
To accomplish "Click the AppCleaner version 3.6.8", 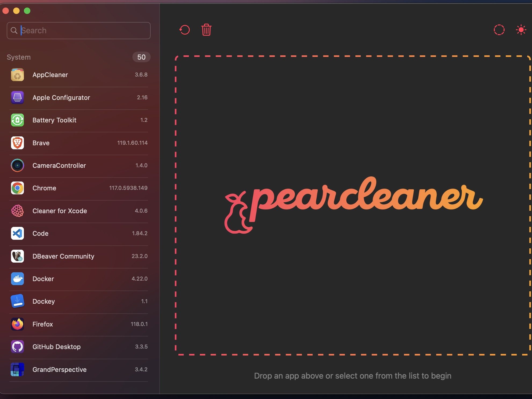I will pyautogui.click(x=141, y=75).
